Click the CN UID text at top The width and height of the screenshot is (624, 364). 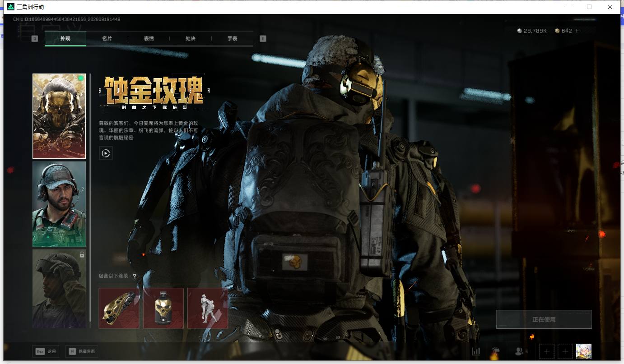click(x=66, y=19)
